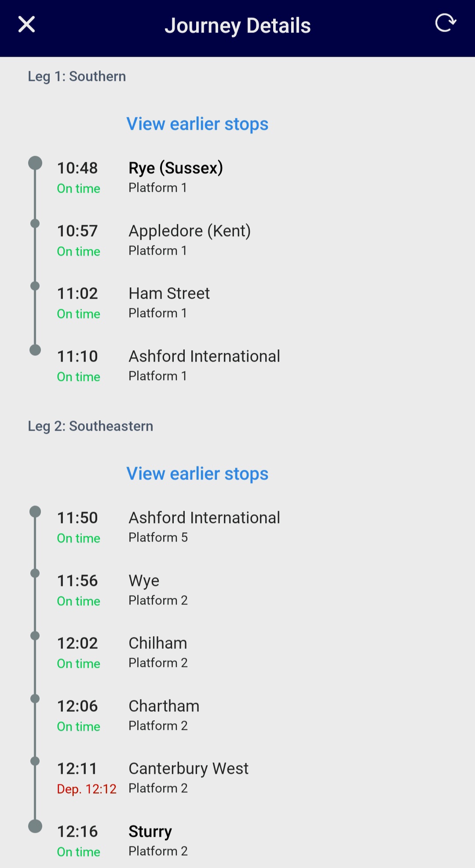This screenshot has height=868, width=475.
Task: Tap the Dep. 12:12 delayed departure label
Action: tap(87, 789)
